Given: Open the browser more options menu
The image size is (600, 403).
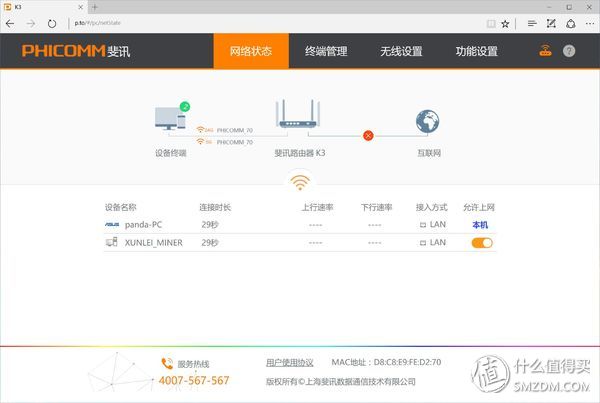Looking at the screenshot, I should pyautogui.click(x=590, y=24).
